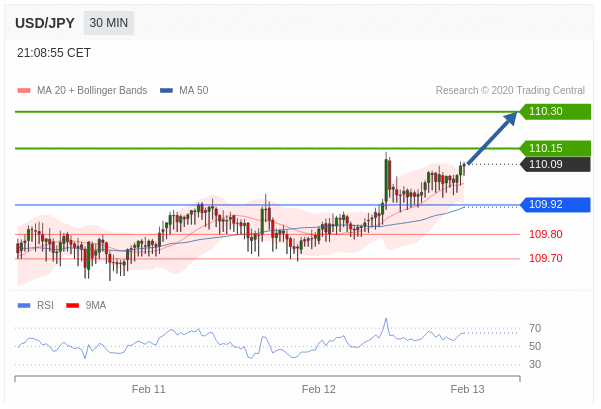Click the MA 50 legend label
Screen dimensions: 601x409
194,90
